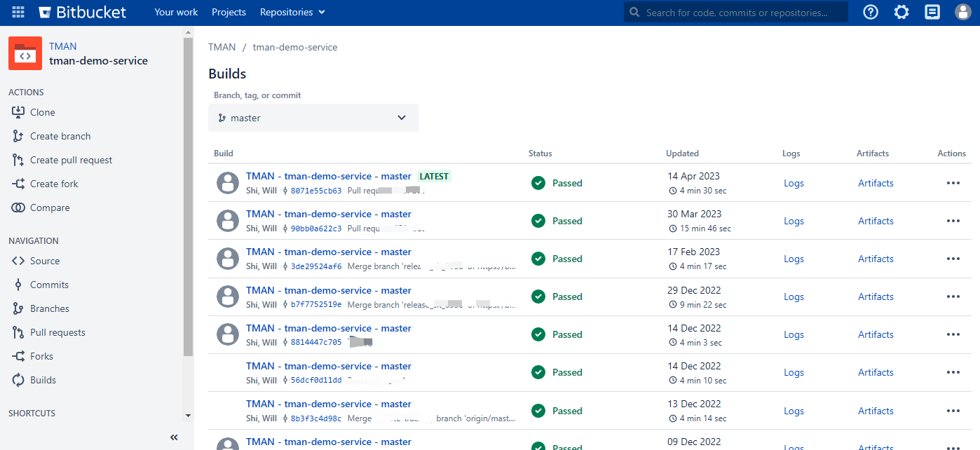This screenshot has width=980, height=450.
Task: Open Logs for the 14 Apr 2023 build
Action: tap(794, 183)
